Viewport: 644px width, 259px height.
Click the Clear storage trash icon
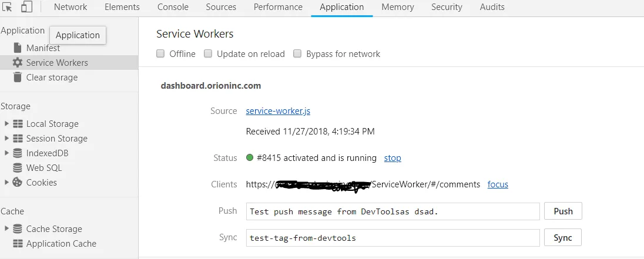[x=17, y=78]
